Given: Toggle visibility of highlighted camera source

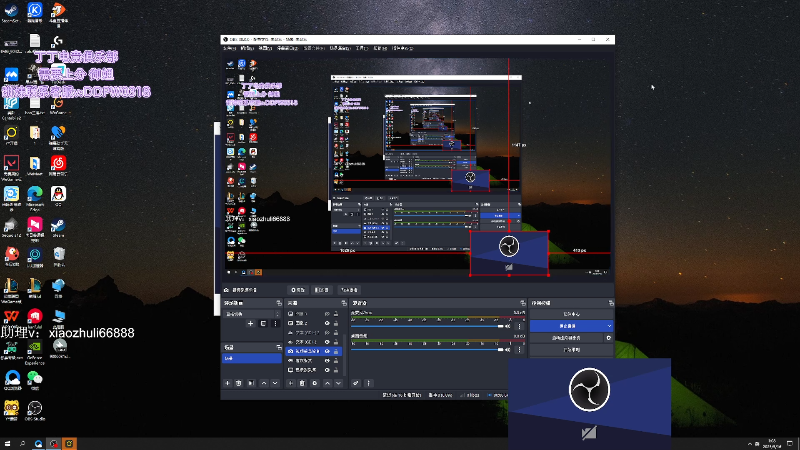Looking at the screenshot, I should [327, 351].
